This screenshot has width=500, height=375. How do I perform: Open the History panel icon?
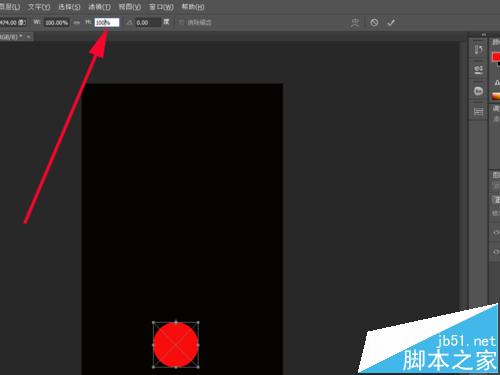coord(478,50)
